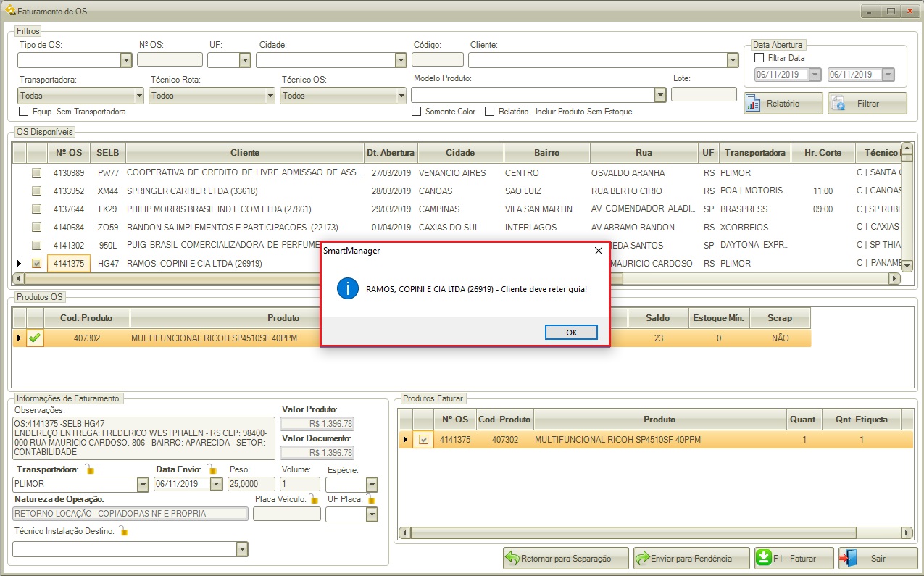
Task: Open the Tipo de OS dropdown
Action: tap(126, 60)
